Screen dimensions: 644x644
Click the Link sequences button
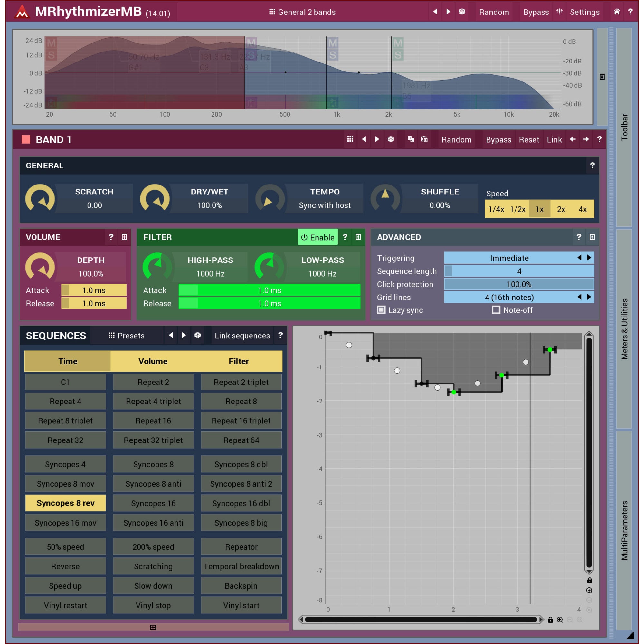click(242, 336)
